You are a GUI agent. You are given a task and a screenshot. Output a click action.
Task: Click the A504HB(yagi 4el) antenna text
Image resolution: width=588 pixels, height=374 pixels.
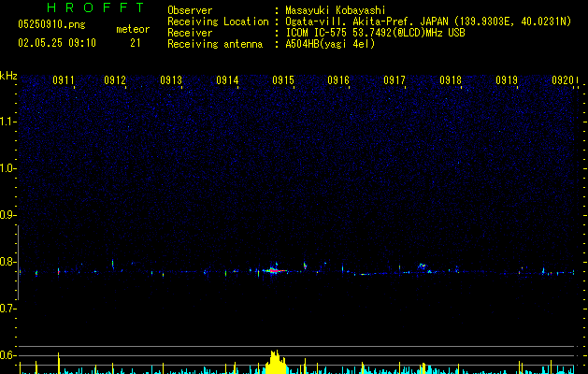click(x=330, y=44)
